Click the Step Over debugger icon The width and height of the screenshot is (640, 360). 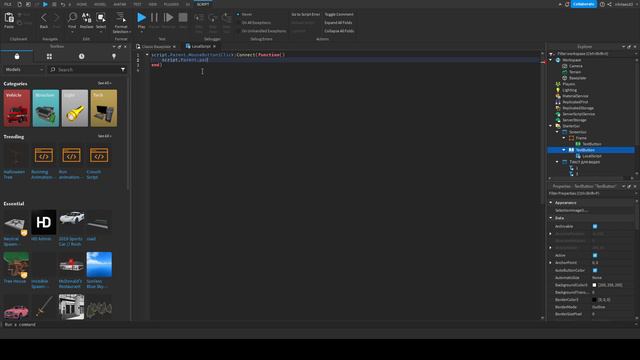click(213, 18)
